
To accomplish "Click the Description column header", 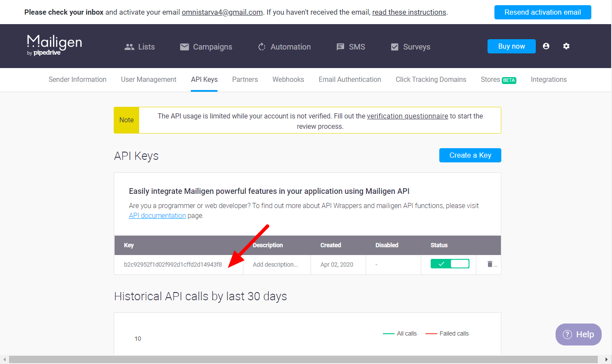I will [x=268, y=245].
